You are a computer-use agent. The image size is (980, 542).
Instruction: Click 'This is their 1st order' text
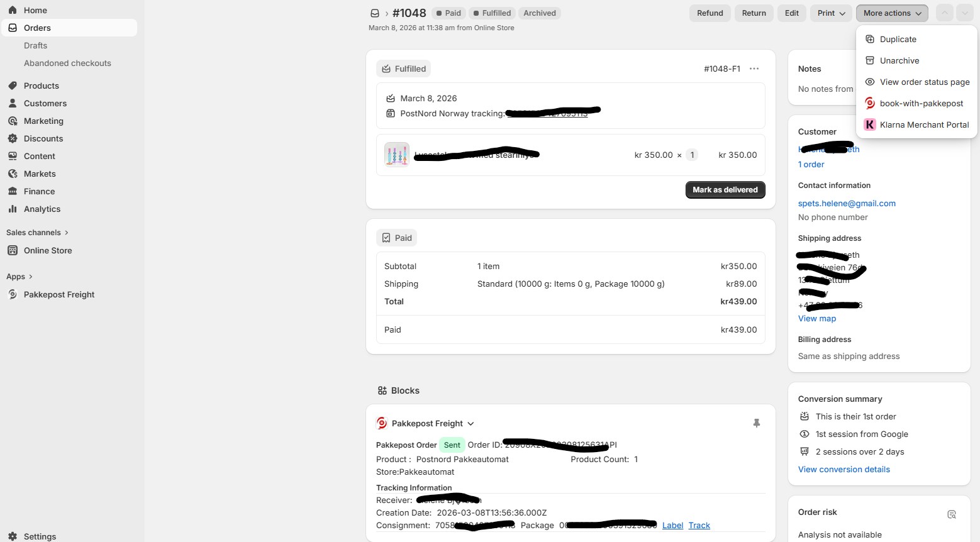pos(855,416)
